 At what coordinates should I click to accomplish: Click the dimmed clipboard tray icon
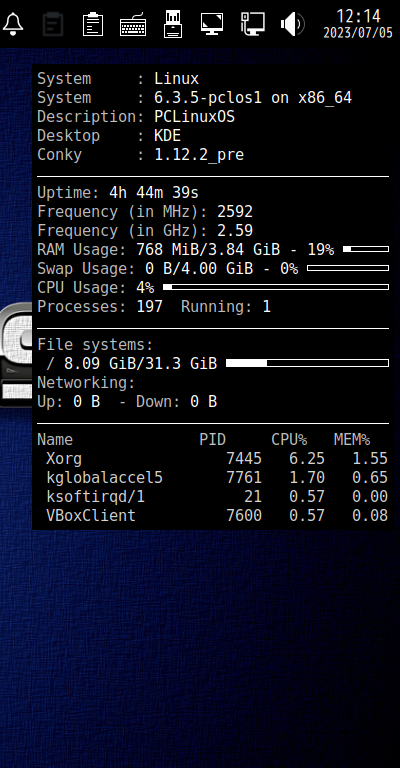53,24
